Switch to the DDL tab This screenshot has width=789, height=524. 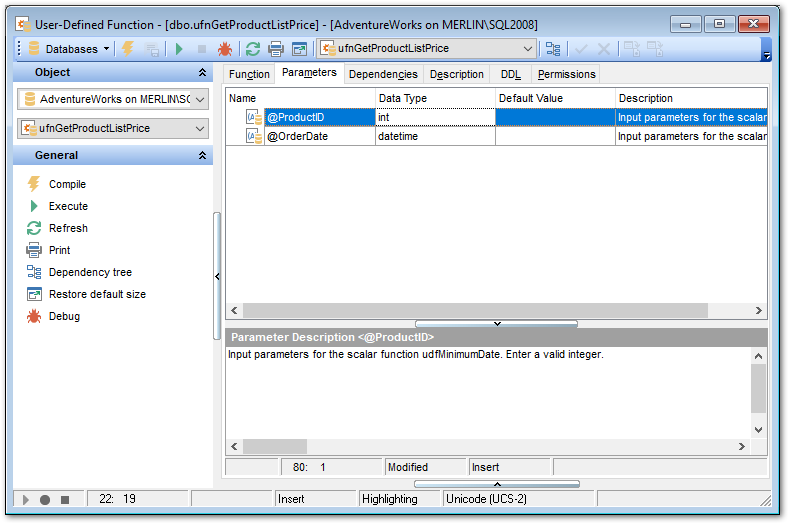(510, 74)
